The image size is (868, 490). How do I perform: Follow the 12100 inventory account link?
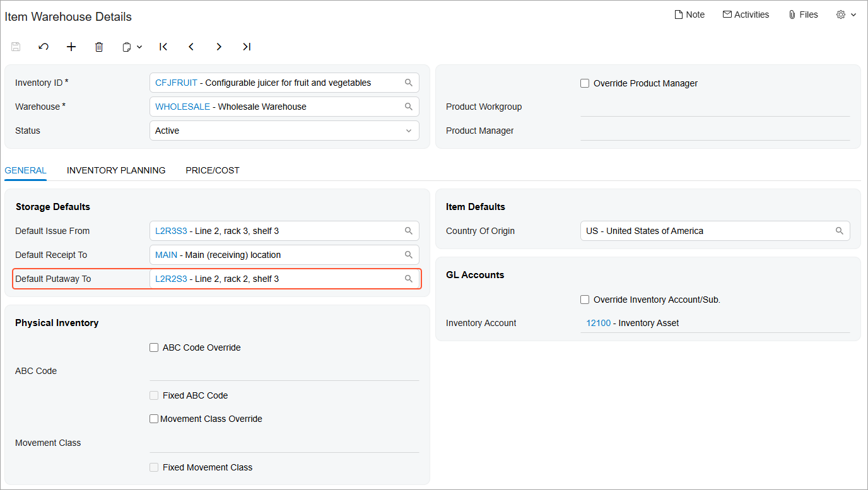pos(599,323)
